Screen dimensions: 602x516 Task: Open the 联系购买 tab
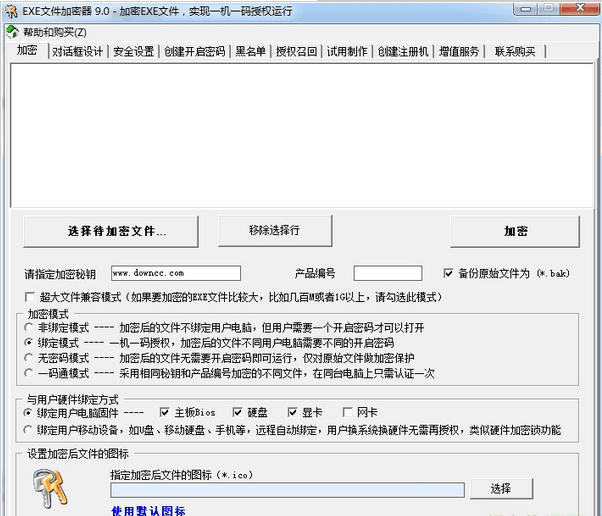[x=515, y=51]
